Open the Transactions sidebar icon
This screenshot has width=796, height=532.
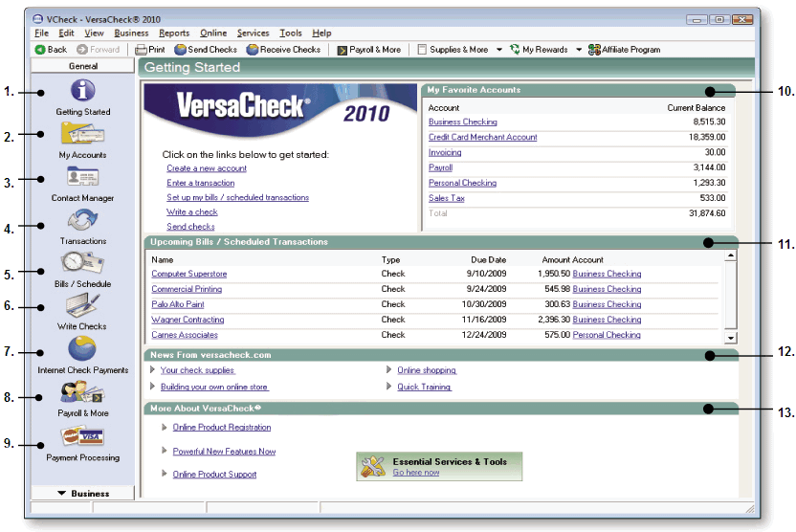click(82, 220)
